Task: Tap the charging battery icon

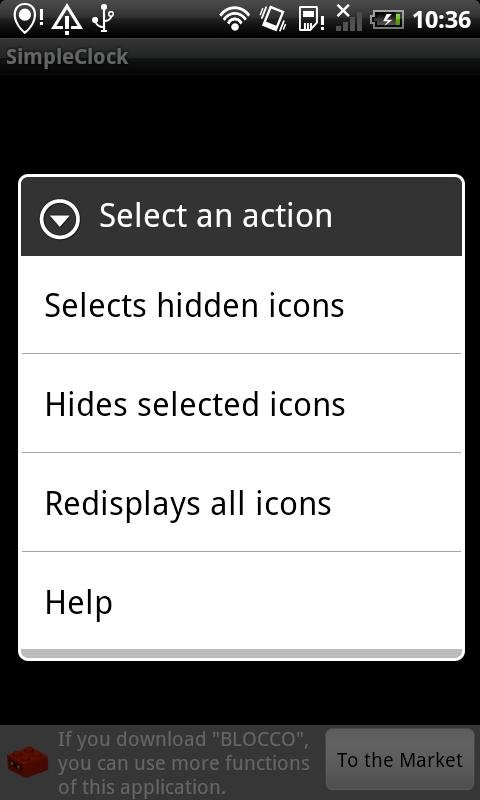Action: [x=387, y=20]
